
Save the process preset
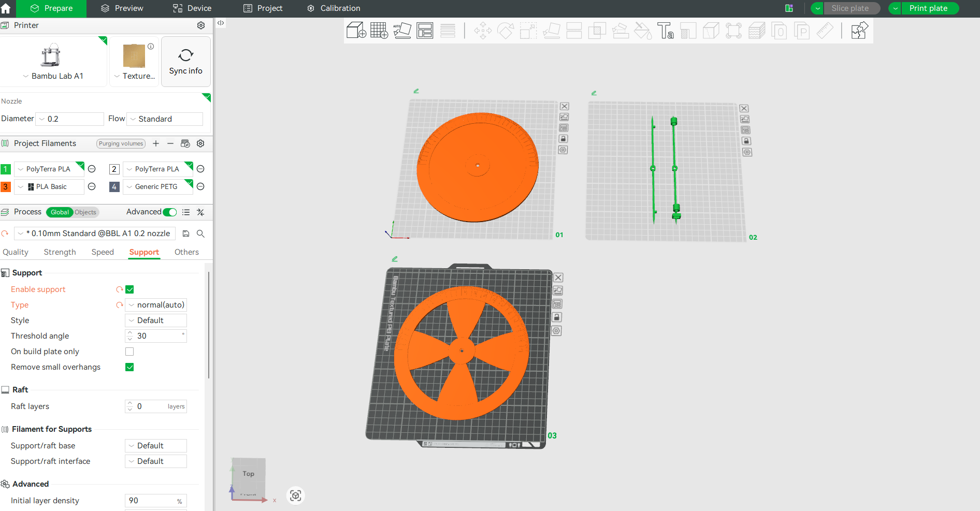click(x=186, y=233)
